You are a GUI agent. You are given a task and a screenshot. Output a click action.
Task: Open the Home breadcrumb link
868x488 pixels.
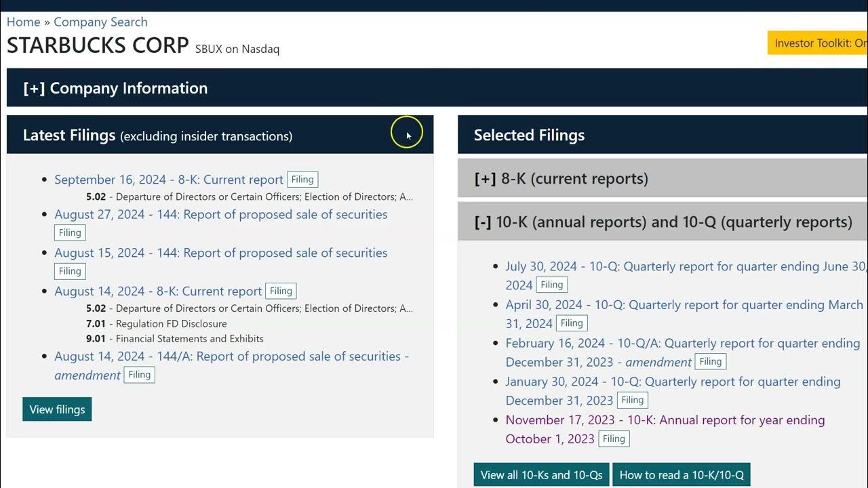coord(23,22)
